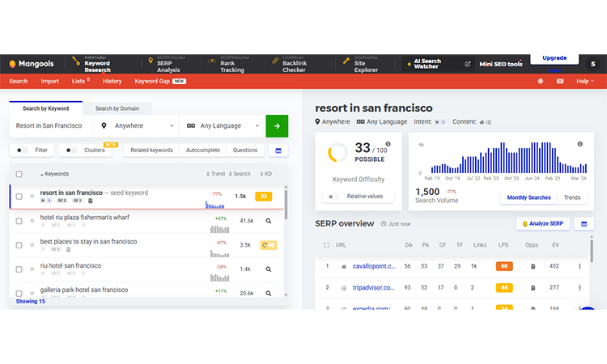
Task: Click the Upgrade button
Action: (554, 58)
